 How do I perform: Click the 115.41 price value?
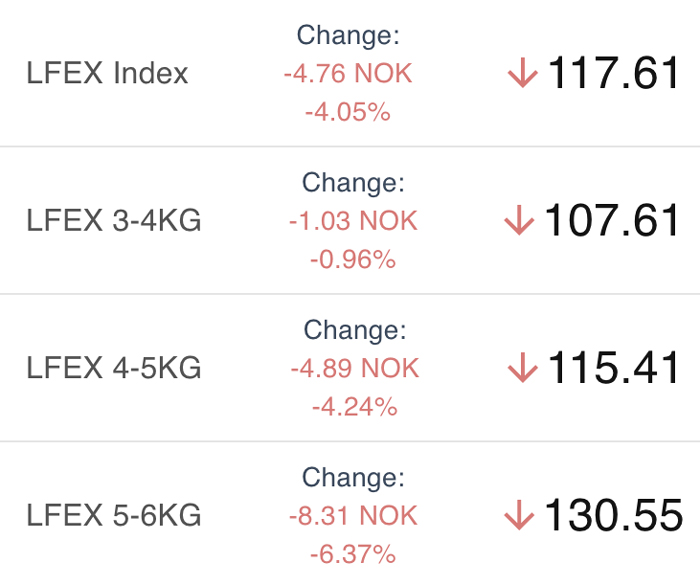[x=613, y=367]
